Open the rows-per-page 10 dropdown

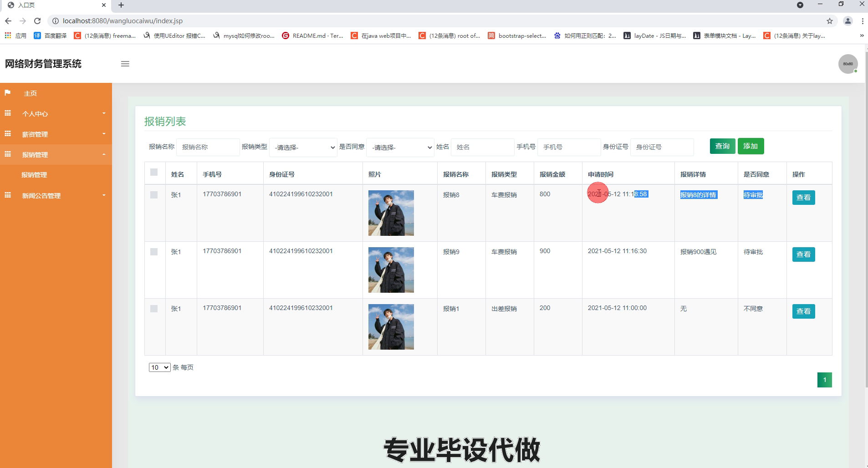(159, 367)
